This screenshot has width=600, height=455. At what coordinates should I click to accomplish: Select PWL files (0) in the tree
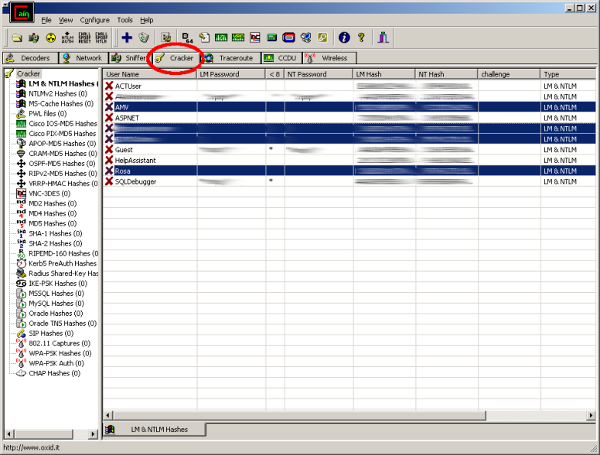pyautogui.click(x=47, y=114)
